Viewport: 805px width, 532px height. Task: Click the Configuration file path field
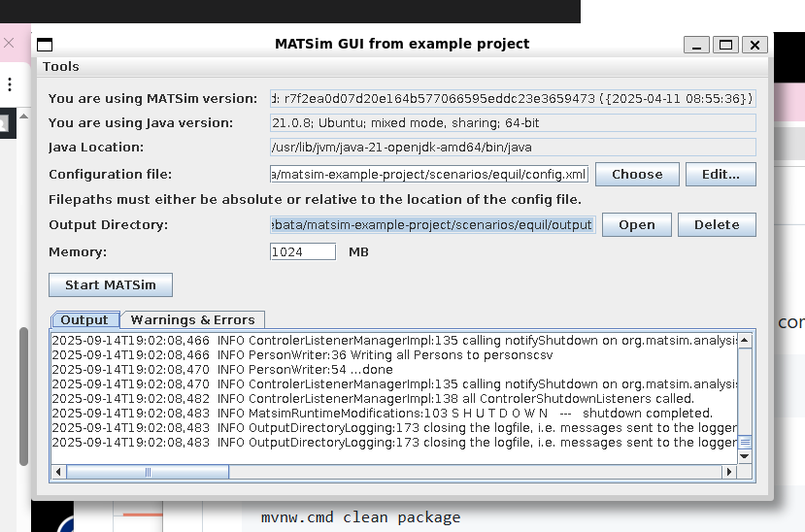click(429, 175)
